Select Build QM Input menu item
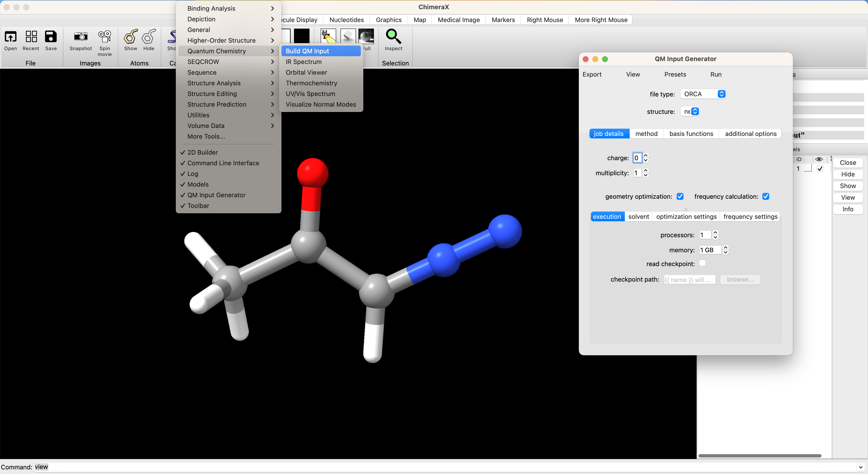 coord(321,51)
